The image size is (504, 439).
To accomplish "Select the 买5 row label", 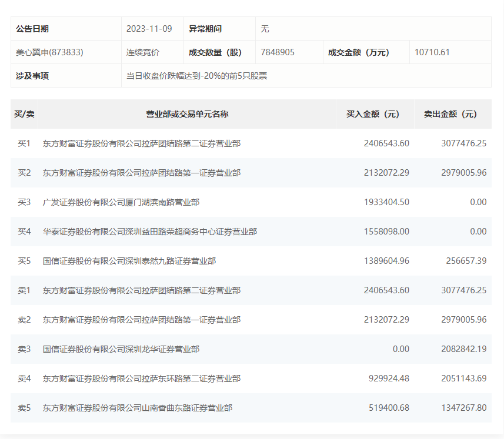I will click(x=24, y=261).
